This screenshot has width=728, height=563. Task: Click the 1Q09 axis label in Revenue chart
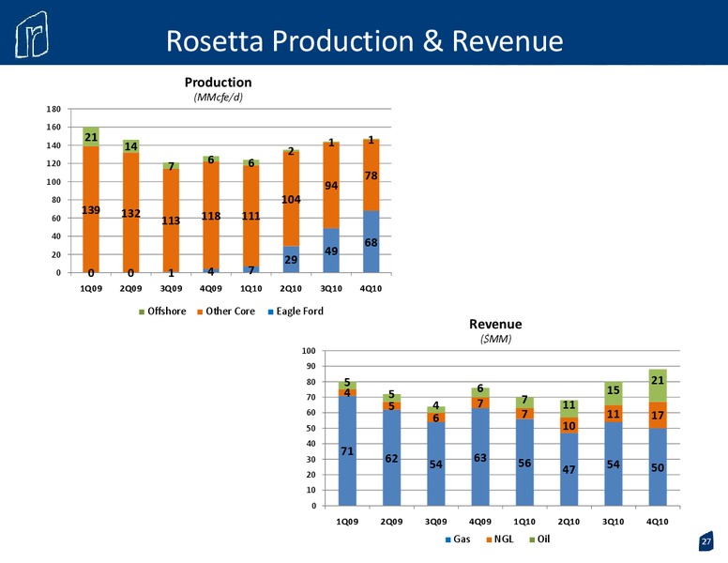pos(347,522)
